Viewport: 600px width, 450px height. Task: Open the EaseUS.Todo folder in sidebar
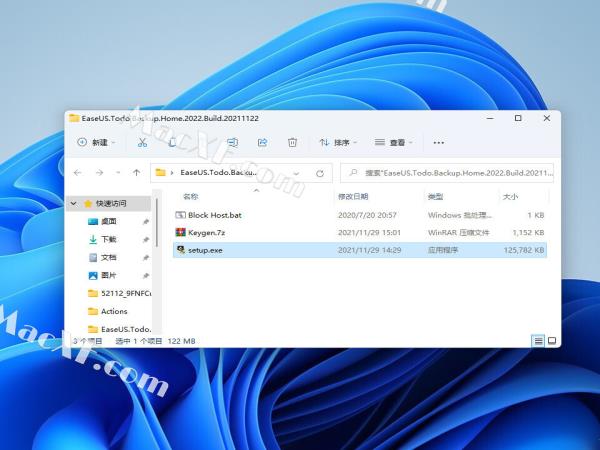point(119,329)
